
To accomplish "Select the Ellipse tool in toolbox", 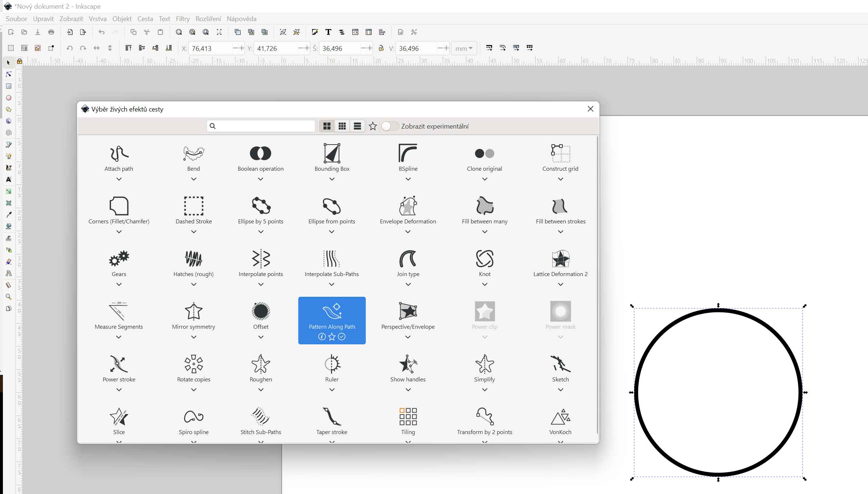I will pos(9,98).
